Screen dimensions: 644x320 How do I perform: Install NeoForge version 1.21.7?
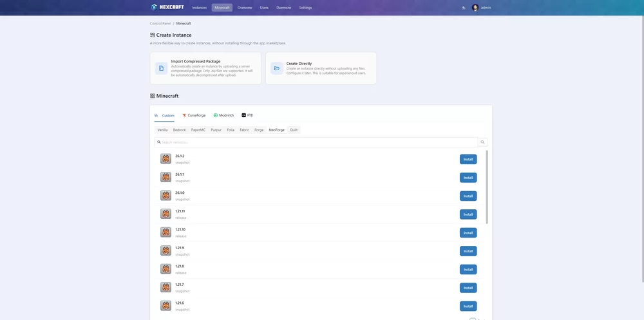coord(468,288)
